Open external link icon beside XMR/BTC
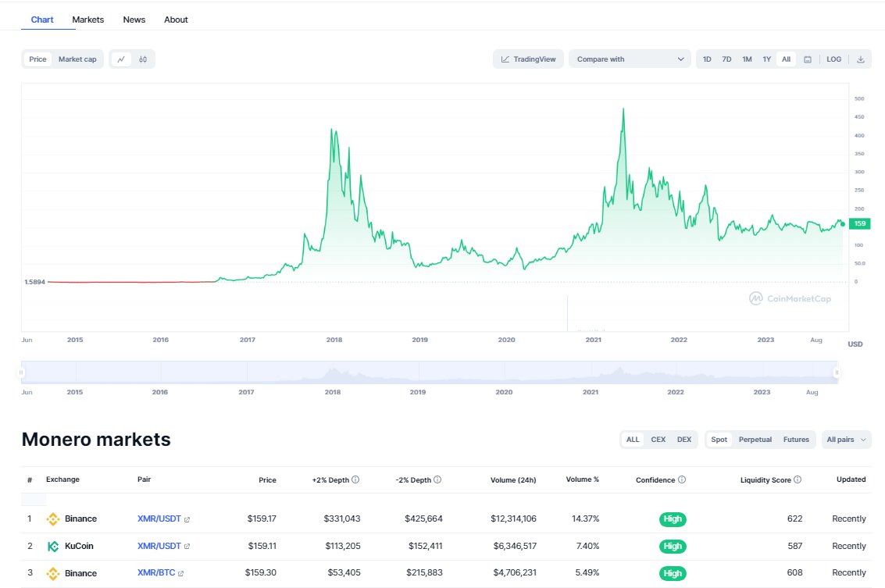The height and width of the screenshot is (588, 885). (180, 574)
